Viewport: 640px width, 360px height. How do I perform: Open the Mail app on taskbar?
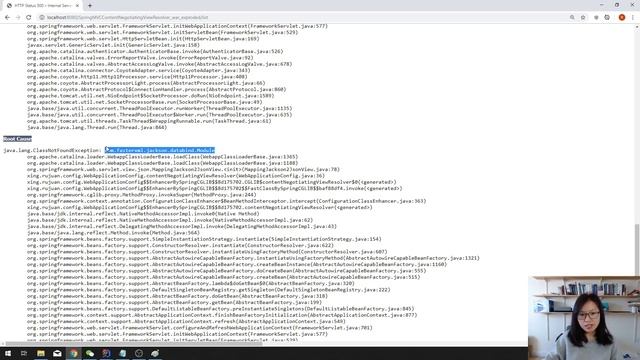(x=57, y=353)
